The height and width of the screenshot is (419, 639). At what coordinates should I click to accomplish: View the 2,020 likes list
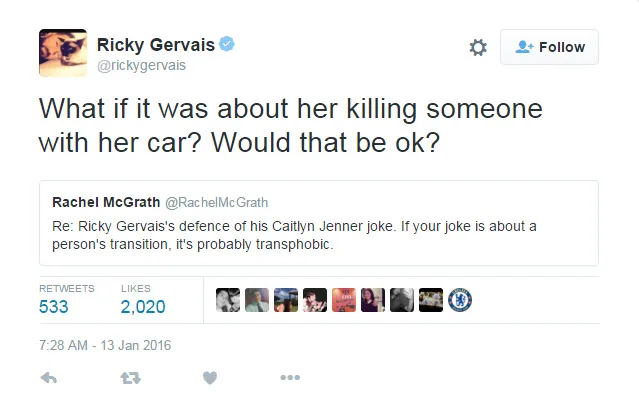(143, 307)
